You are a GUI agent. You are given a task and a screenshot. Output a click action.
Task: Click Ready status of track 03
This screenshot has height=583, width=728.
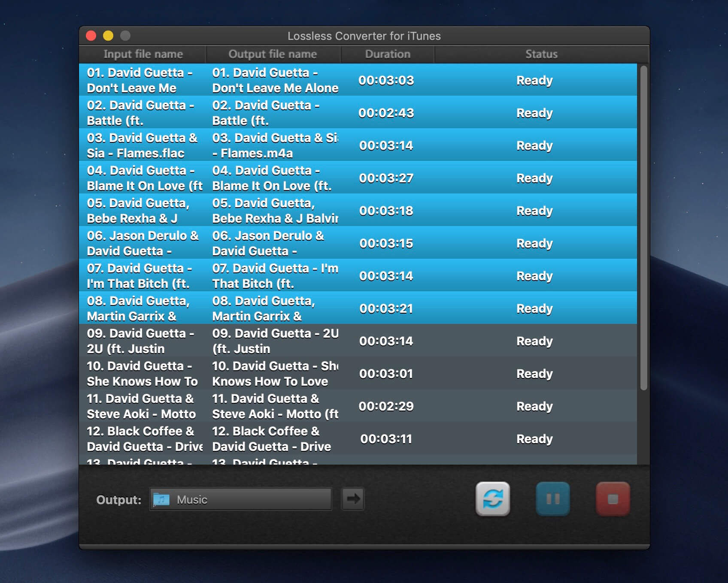[534, 146]
